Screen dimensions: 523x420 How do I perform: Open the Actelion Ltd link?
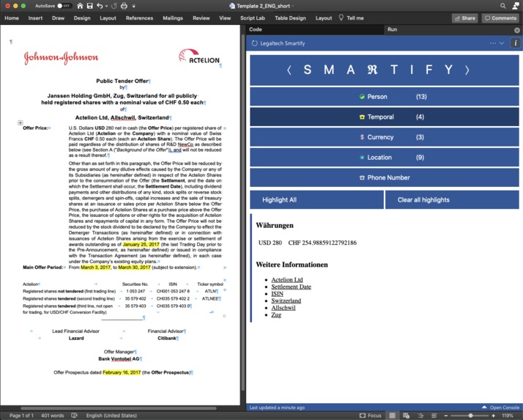click(x=287, y=279)
